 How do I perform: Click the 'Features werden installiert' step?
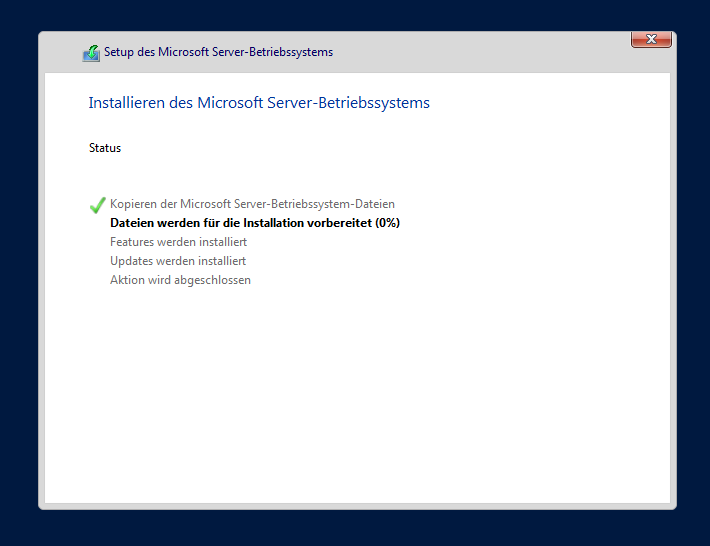pyautogui.click(x=178, y=242)
